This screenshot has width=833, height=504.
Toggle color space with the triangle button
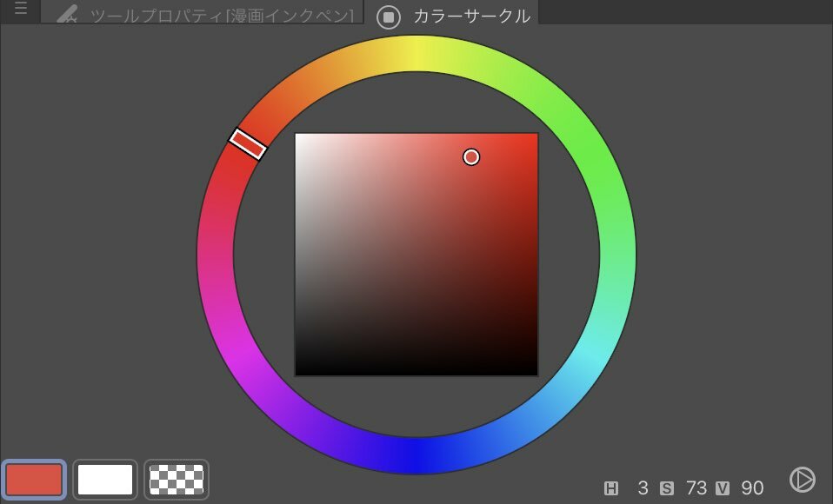803,480
